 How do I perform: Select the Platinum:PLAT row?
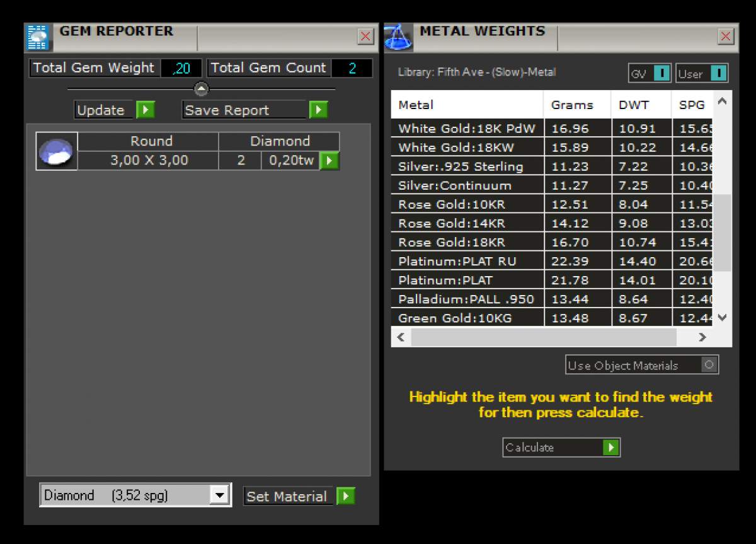pyautogui.click(x=552, y=280)
